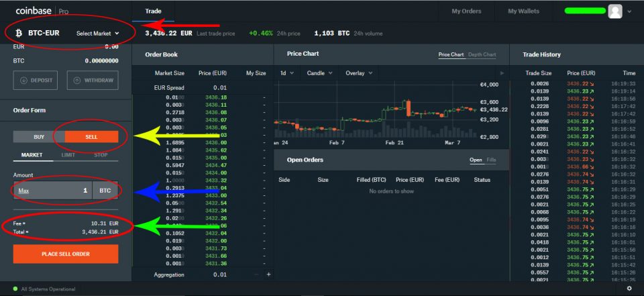This screenshot has height=296, width=644.
Task: Open the 1d timeframe dropdown
Action: click(287, 73)
